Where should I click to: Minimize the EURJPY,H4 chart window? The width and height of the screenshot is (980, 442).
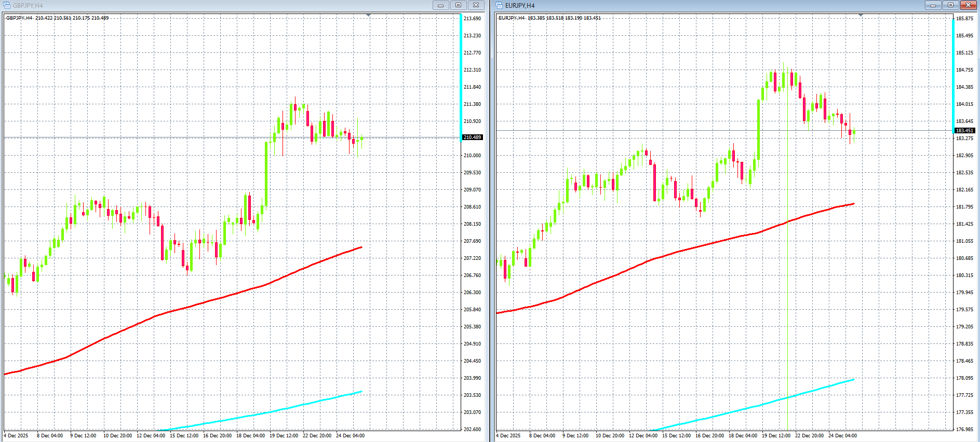tap(933, 5)
